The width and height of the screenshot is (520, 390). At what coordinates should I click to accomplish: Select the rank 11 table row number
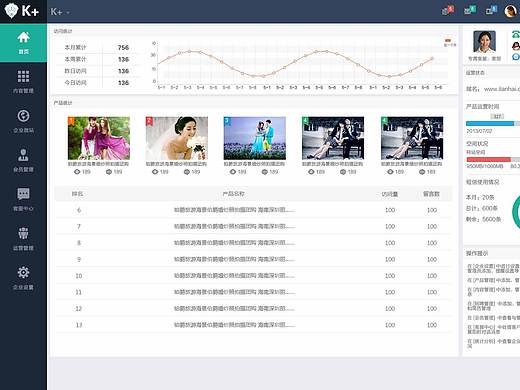click(79, 292)
